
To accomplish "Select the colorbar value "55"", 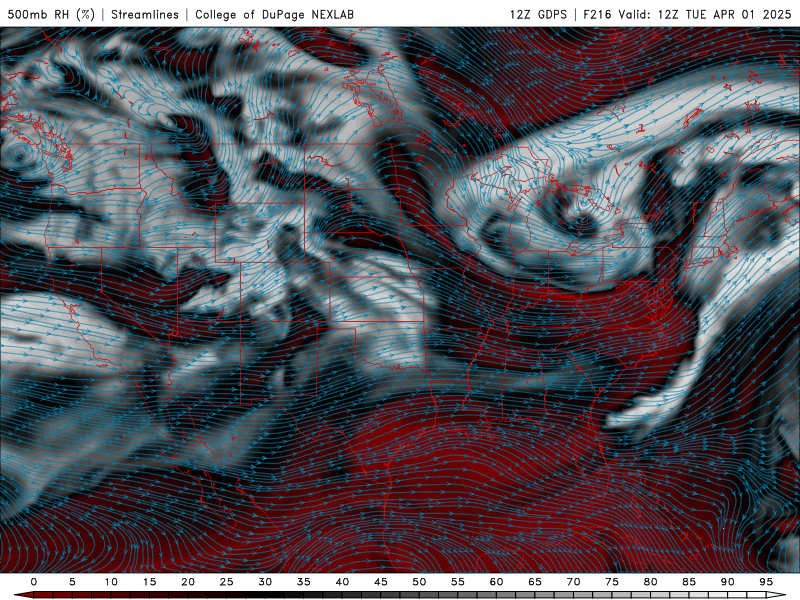I will pos(458,582).
